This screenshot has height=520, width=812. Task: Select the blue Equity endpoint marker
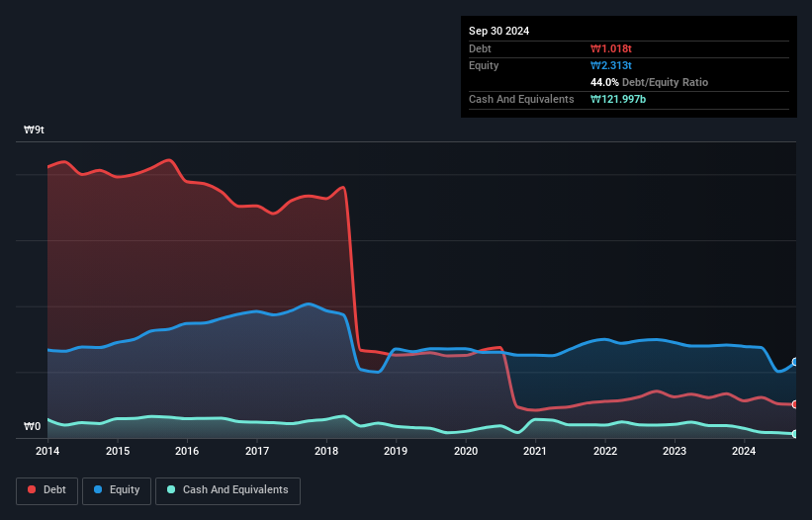coord(795,362)
